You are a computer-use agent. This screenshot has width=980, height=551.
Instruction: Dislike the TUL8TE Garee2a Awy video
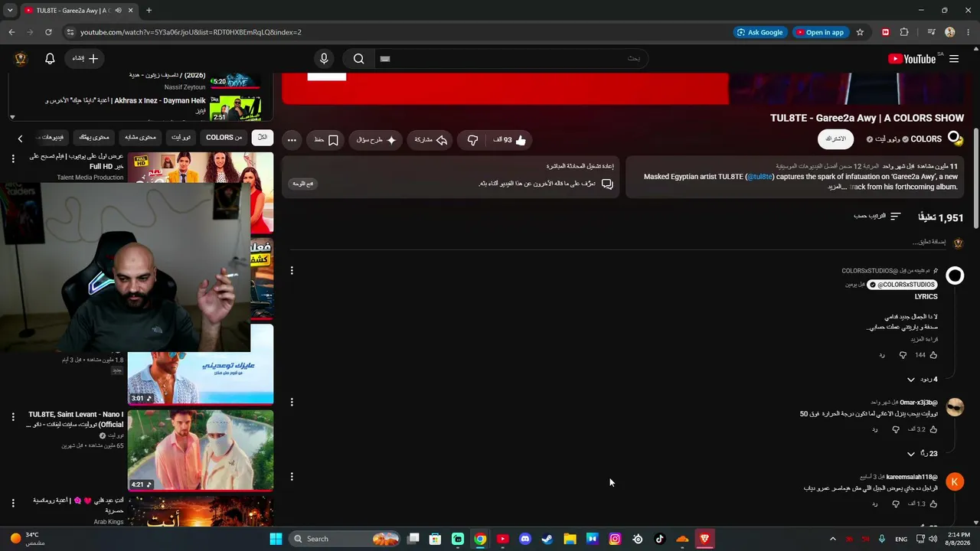472,140
